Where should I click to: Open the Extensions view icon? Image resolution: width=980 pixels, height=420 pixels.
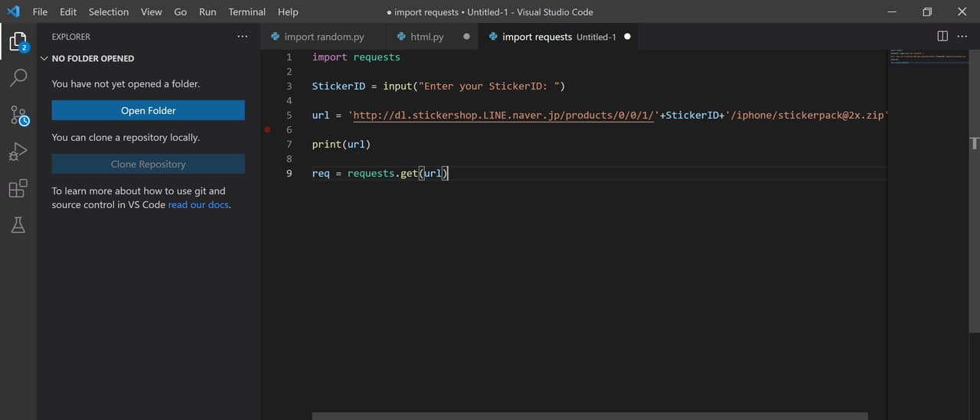coord(18,188)
